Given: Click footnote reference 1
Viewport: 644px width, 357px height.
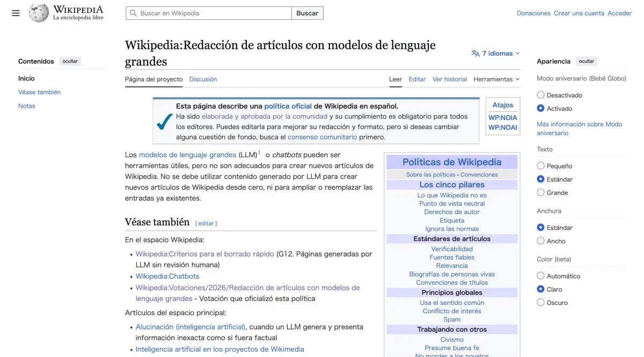Looking at the screenshot, I should click(x=259, y=152).
